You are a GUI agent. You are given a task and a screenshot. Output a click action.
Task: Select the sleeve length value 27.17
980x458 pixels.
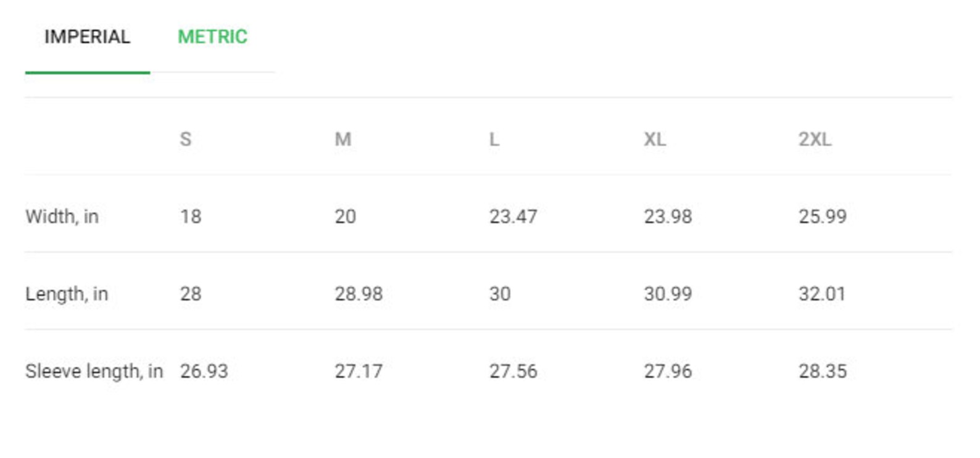359,371
